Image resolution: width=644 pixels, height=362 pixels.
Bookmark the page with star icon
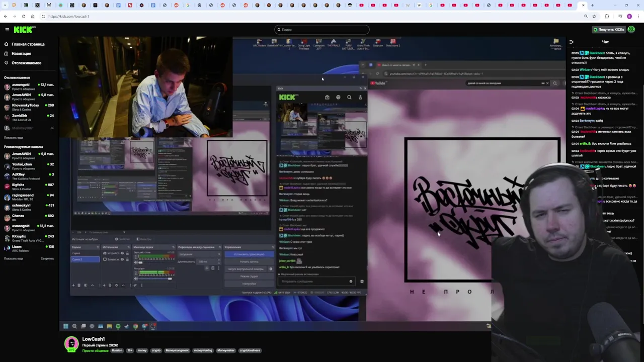(x=594, y=16)
